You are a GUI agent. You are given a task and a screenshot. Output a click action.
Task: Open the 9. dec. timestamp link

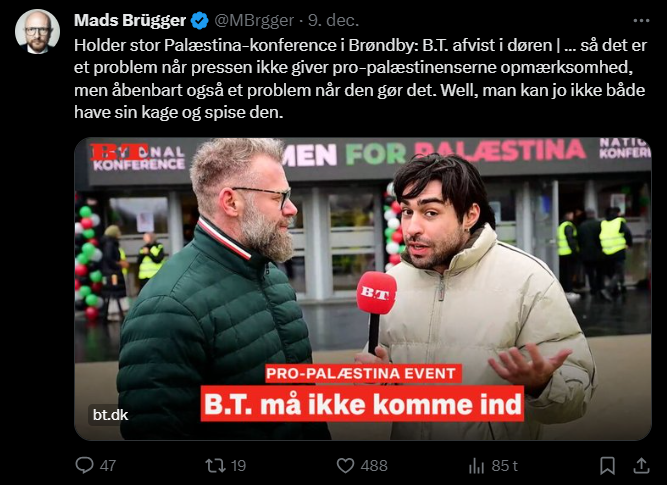point(334,20)
